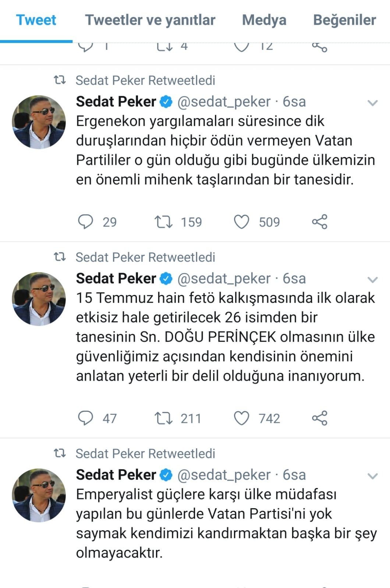Open @sedat_peker handle on the Ergenekon tweet
This screenshot has width=390, height=588.
[x=224, y=102]
